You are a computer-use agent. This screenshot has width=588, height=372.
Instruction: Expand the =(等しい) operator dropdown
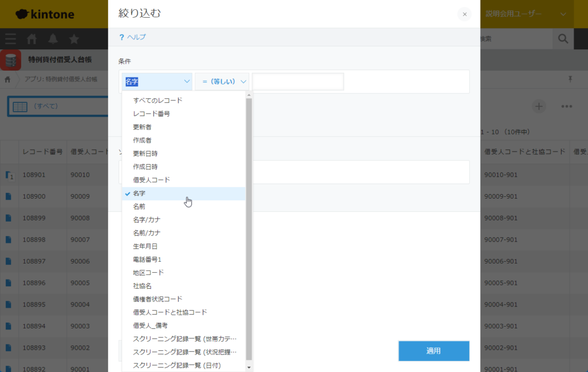(x=222, y=82)
